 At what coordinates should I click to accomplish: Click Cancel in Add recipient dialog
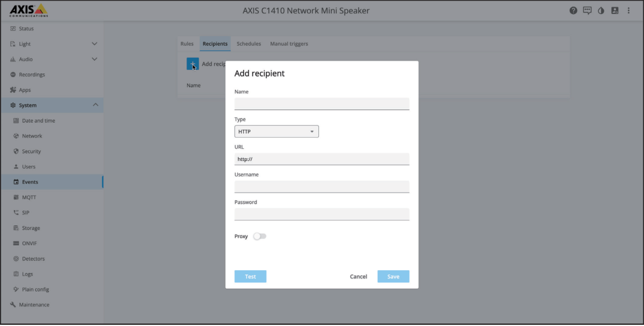click(358, 277)
